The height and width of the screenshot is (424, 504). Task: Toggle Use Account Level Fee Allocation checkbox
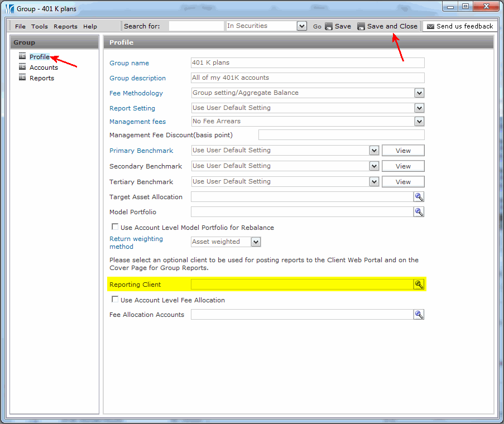point(115,300)
